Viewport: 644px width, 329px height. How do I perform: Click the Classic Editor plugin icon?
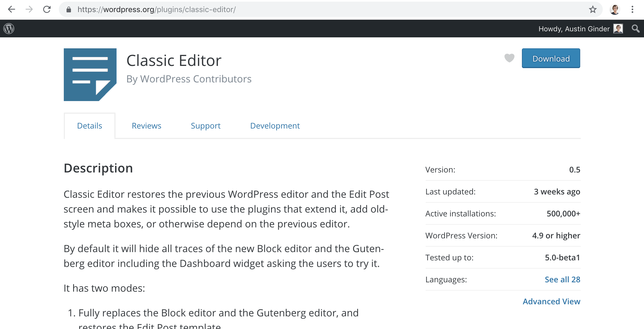point(90,75)
